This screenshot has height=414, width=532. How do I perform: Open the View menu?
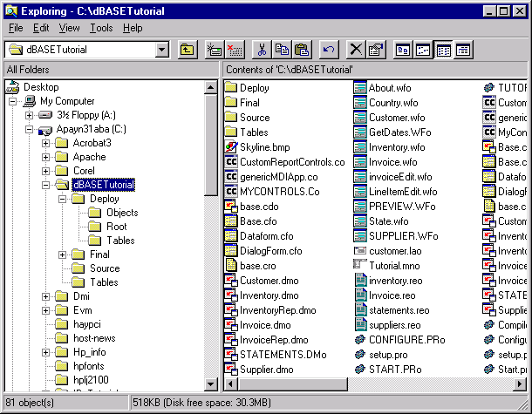coord(69,28)
